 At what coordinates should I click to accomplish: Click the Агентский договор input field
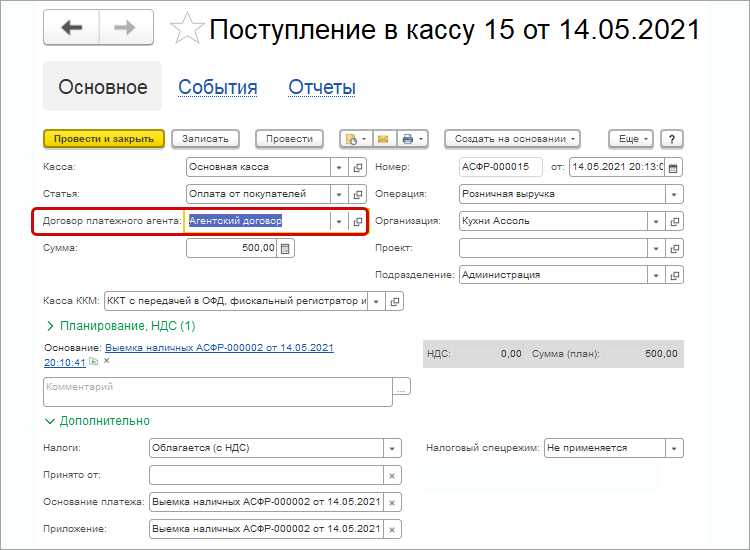click(258, 221)
